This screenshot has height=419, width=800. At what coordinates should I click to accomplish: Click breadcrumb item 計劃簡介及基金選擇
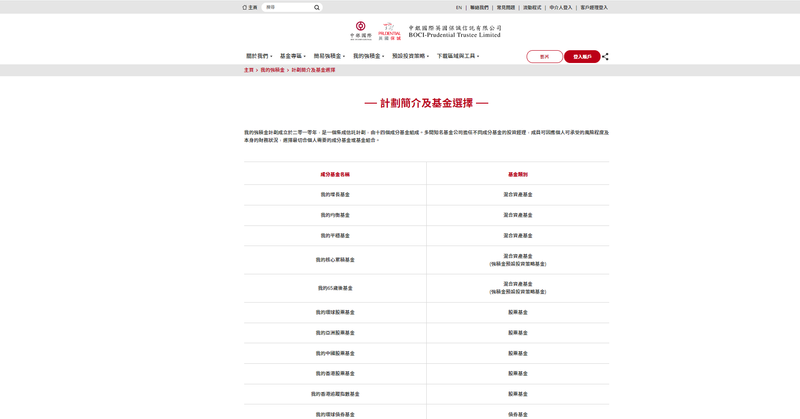tap(313, 70)
